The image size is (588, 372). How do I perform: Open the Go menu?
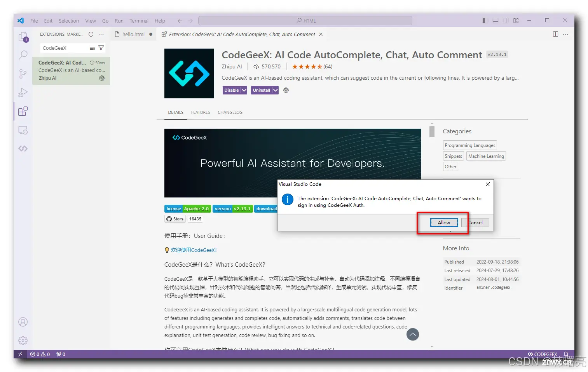[105, 21]
